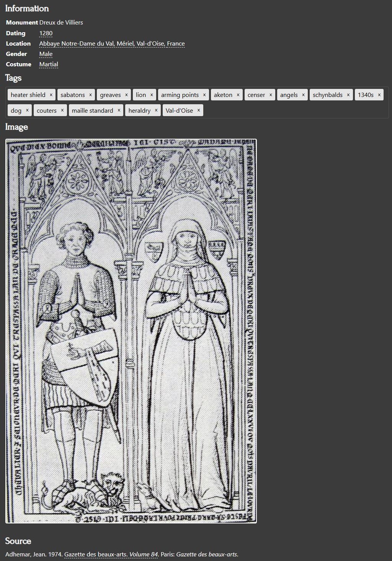Click the 'heater shield' tag label
392x561 pixels.
[x=28, y=95]
